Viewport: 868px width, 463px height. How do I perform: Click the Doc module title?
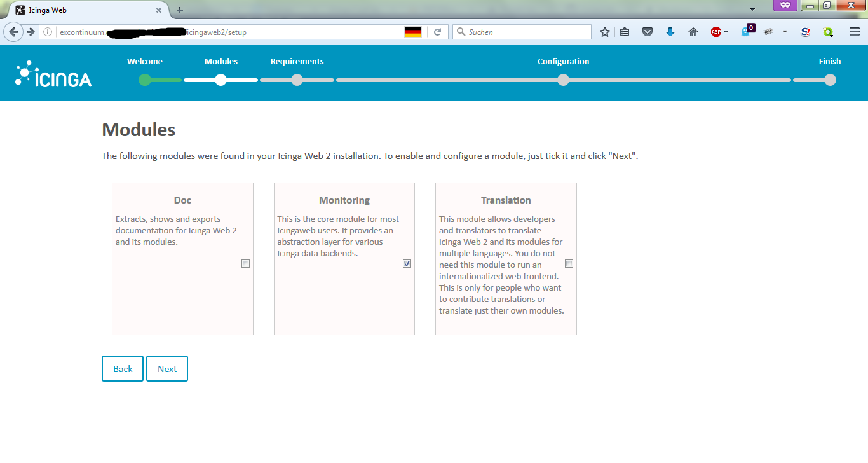tap(182, 200)
